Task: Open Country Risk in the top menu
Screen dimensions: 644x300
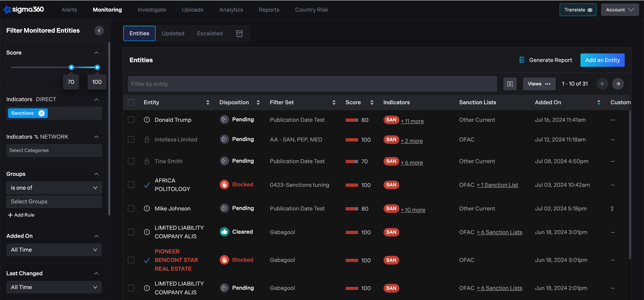Action: [311, 10]
